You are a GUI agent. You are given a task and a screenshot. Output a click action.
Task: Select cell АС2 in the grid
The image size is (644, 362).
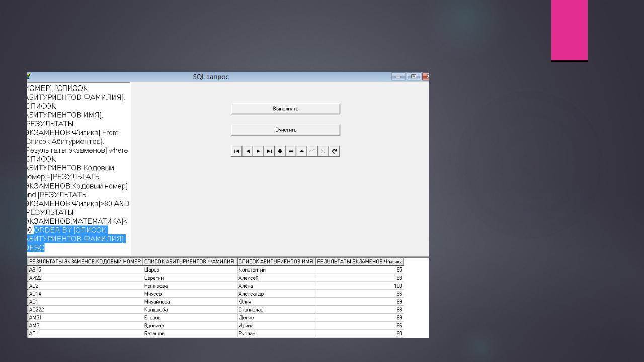pyautogui.click(x=85, y=286)
